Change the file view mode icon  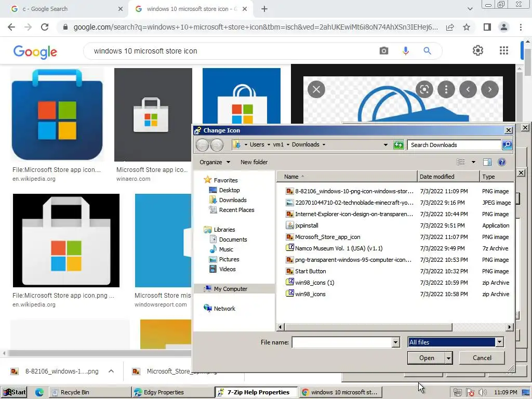coord(461,162)
